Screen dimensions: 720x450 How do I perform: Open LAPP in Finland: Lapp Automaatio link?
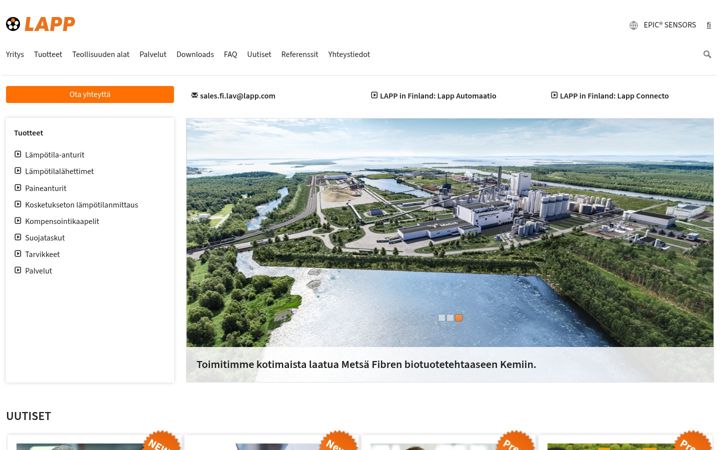[x=438, y=96]
